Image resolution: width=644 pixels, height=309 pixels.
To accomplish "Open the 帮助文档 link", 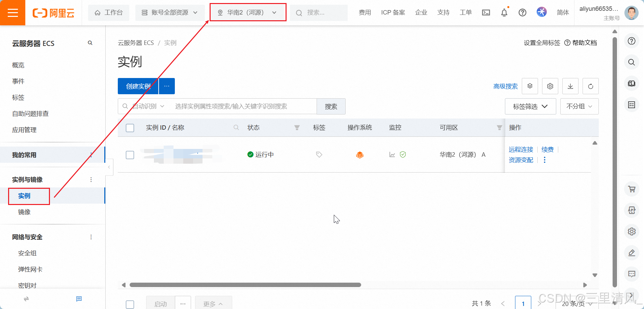I will pos(581,43).
